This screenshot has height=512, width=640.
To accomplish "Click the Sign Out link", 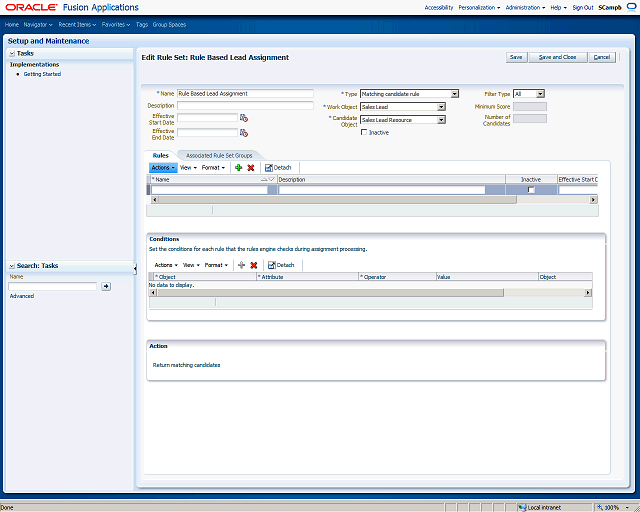I will pos(583,7).
